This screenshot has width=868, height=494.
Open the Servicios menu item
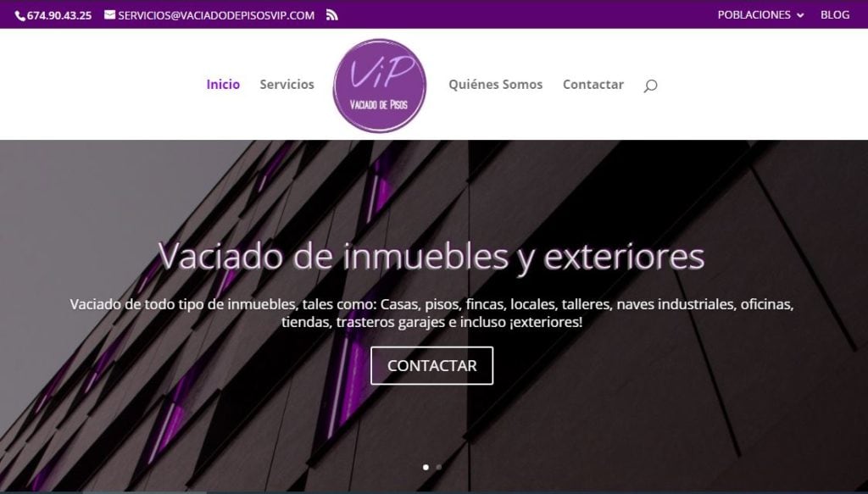coord(287,84)
